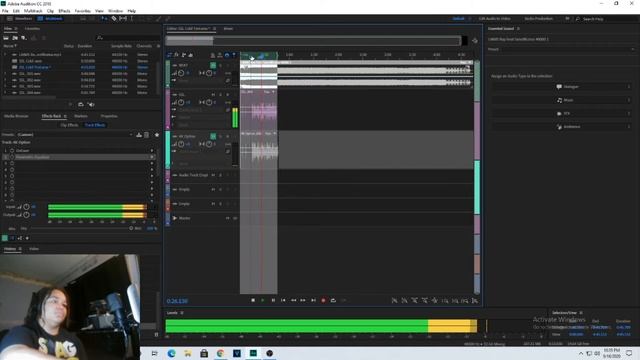Viewport: 640px width, 360px height.
Task: Toggle the Effects Rack main power button
Action: 5,238
